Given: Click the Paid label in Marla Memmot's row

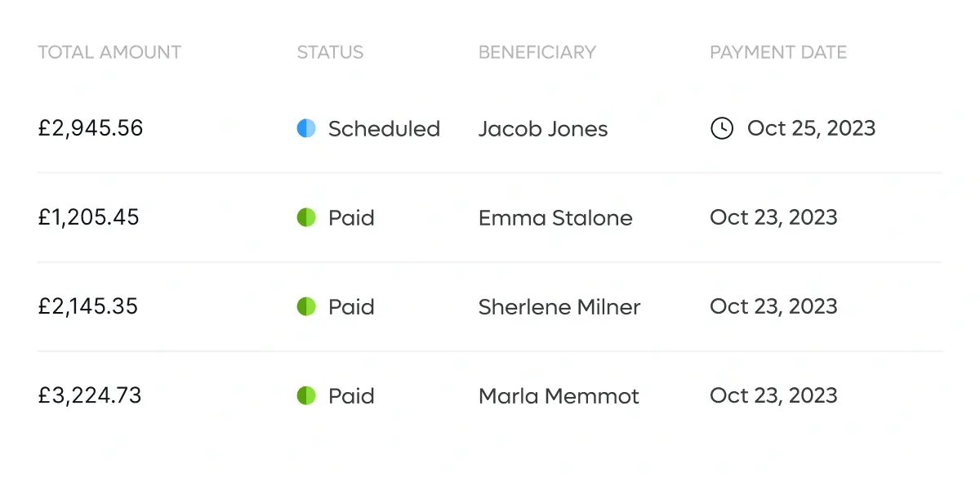Looking at the screenshot, I should point(351,395).
